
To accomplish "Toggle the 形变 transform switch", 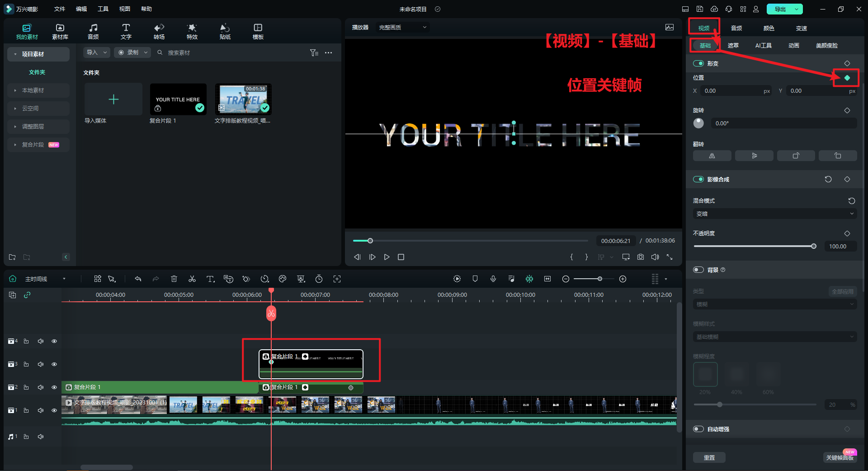I will click(698, 64).
